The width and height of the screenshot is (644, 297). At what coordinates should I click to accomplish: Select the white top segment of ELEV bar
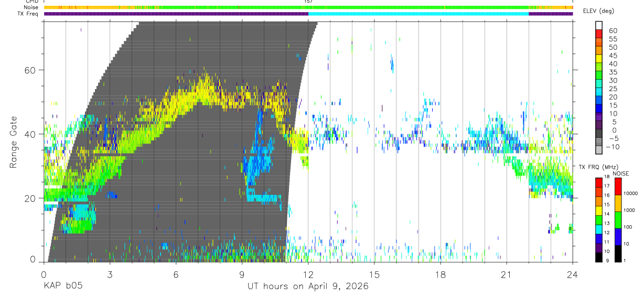599,26
